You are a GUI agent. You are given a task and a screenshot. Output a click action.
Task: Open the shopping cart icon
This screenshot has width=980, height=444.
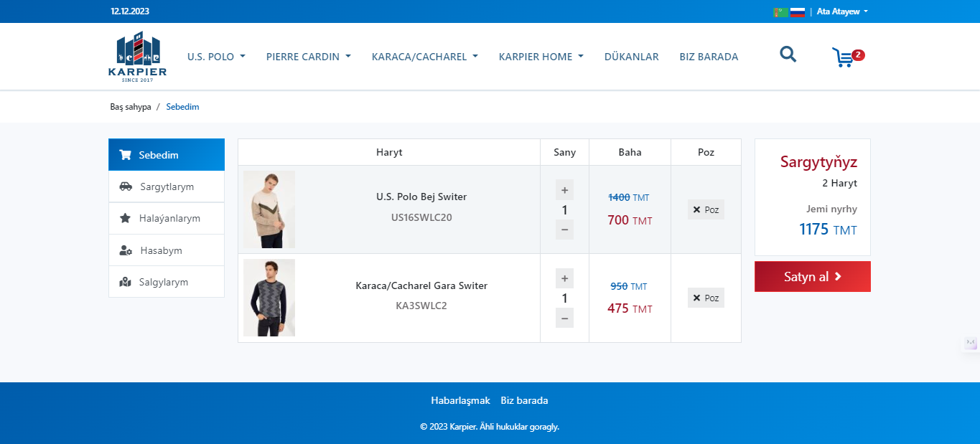pyautogui.click(x=843, y=57)
